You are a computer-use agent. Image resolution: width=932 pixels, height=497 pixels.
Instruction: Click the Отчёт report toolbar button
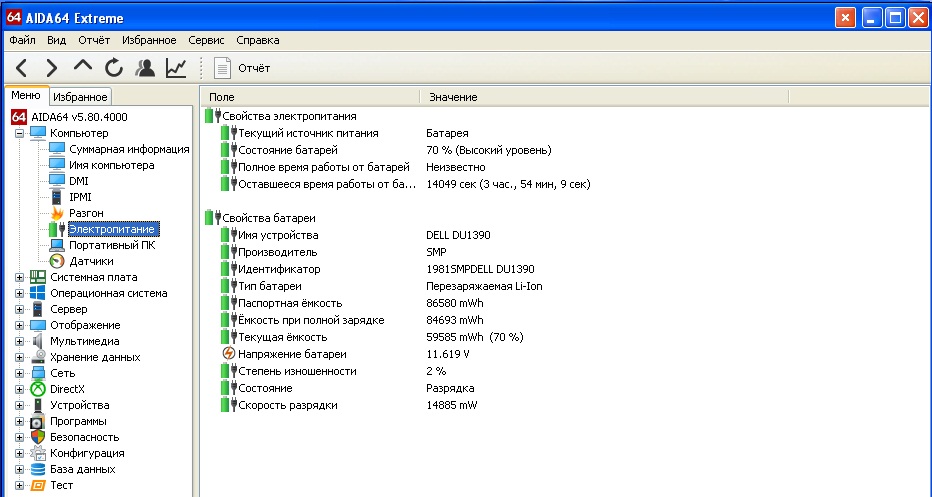tap(243, 68)
